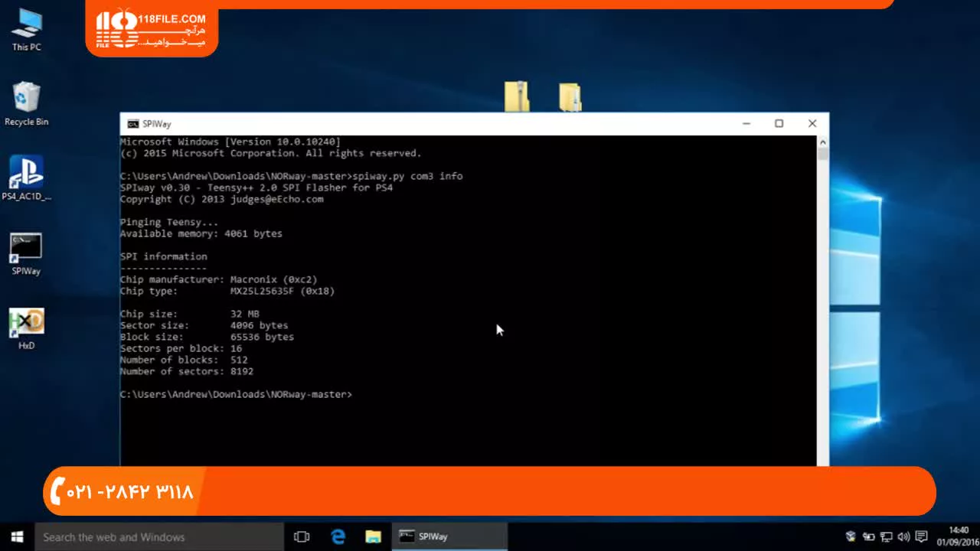Image resolution: width=980 pixels, height=551 pixels.
Task: Maximize the SPIWay console window
Action: [x=779, y=124]
